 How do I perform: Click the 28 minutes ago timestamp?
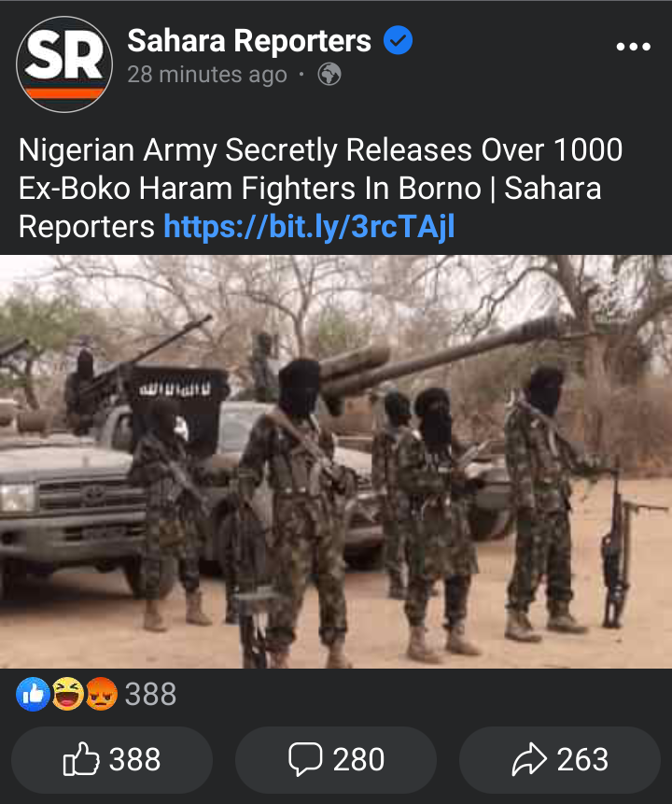pos(207,75)
